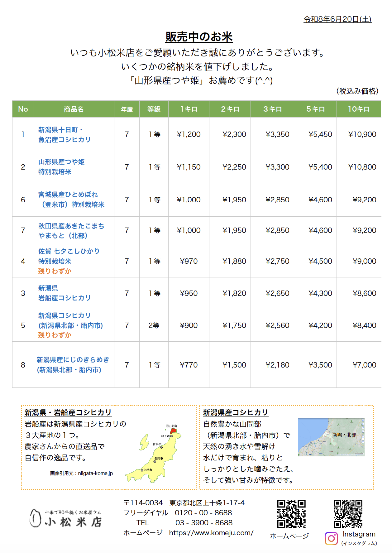Click price ¥4,500 in the 5キロ column

pos(320,261)
